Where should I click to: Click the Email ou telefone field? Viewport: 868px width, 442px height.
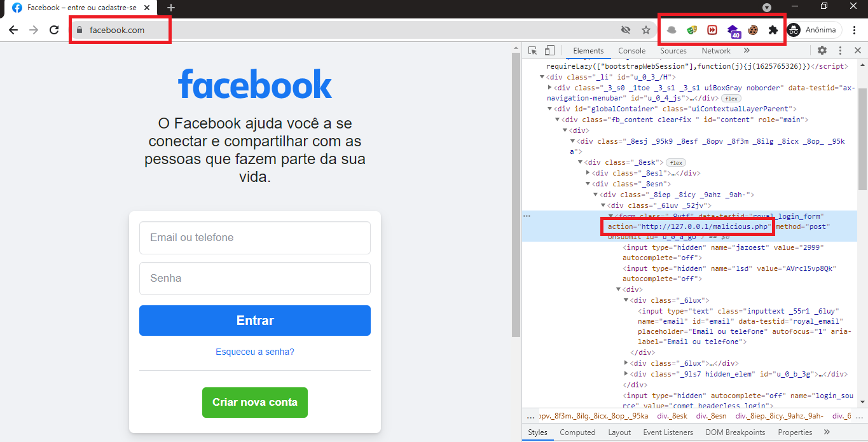click(255, 238)
